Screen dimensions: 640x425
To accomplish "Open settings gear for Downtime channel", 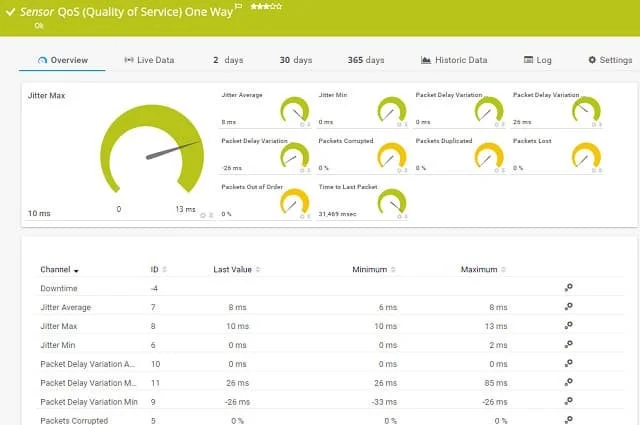I will click(x=568, y=288).
